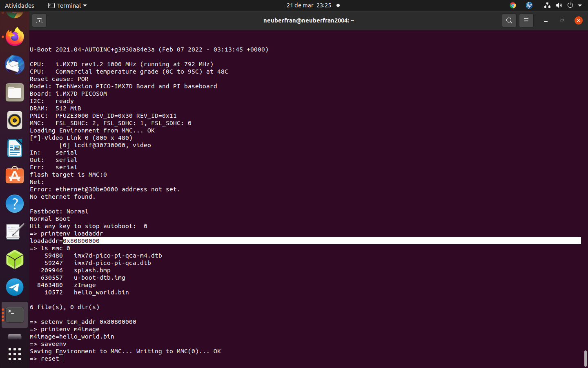Open the green cube application in dock
Viewport: 588px width, 368px height.
coord(15,259)
